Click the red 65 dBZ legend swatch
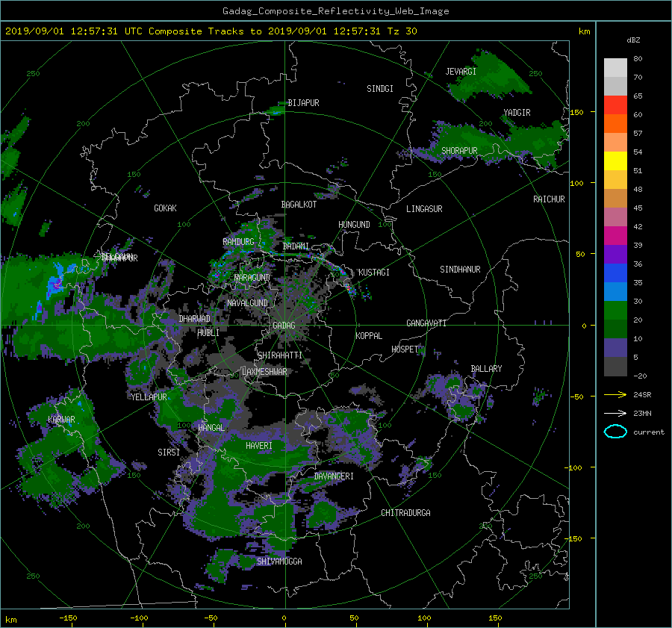The image size is (672, 628). coord(615,105)
